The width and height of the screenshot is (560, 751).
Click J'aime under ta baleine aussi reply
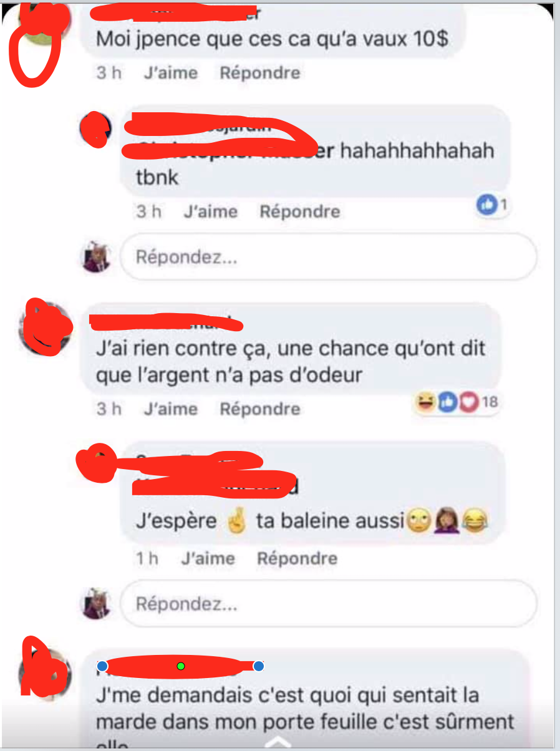click(x=208, y=558)
